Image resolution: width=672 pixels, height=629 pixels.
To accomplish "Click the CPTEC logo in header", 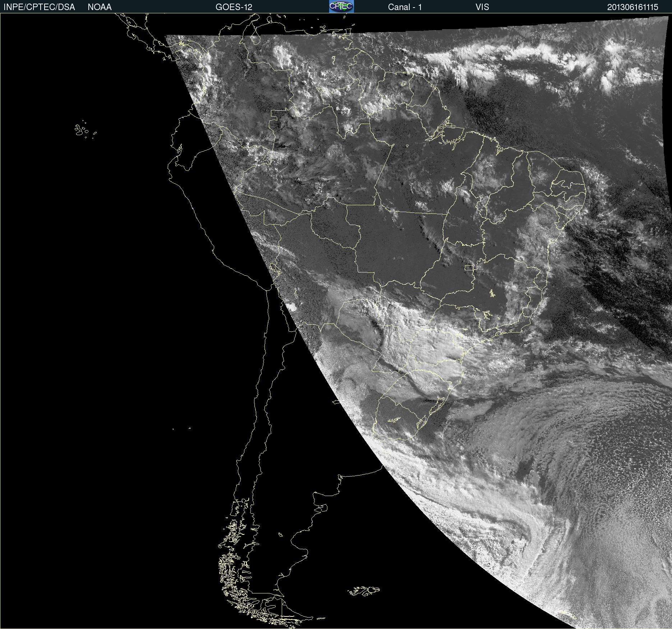I will click(x=341, y=6).
